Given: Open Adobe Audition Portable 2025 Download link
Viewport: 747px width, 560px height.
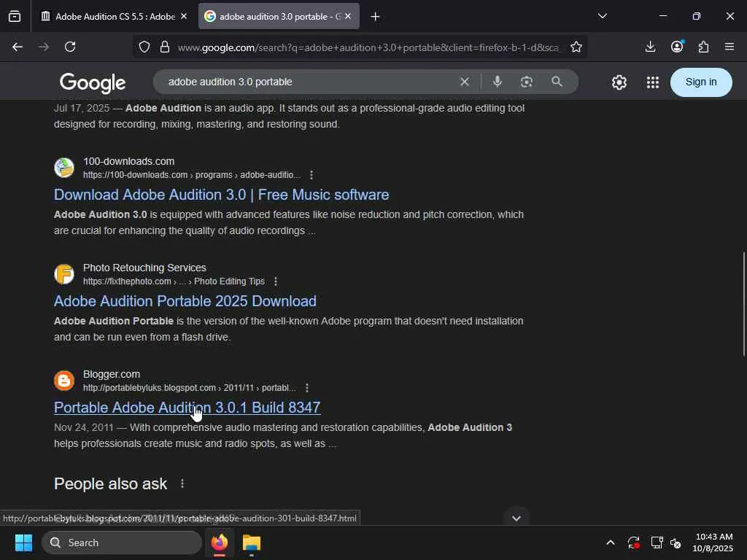Looking at the screenshot, I should tap(185, 301).
